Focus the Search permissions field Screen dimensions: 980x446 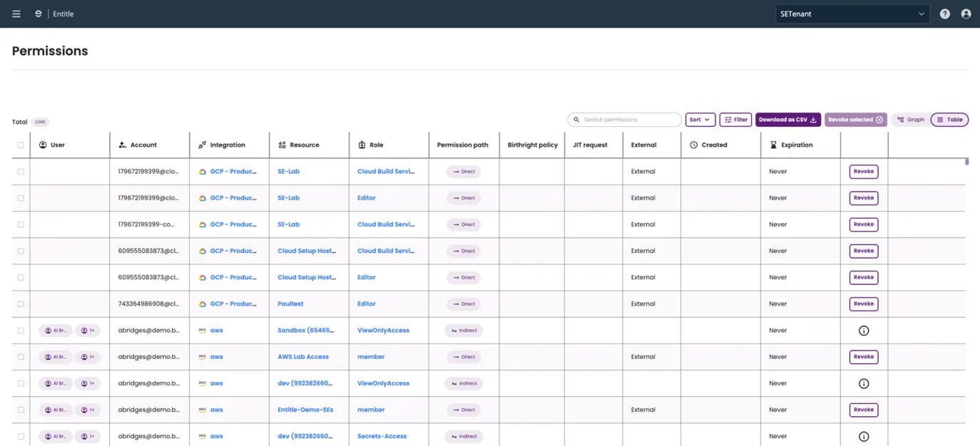coord(624,120)
